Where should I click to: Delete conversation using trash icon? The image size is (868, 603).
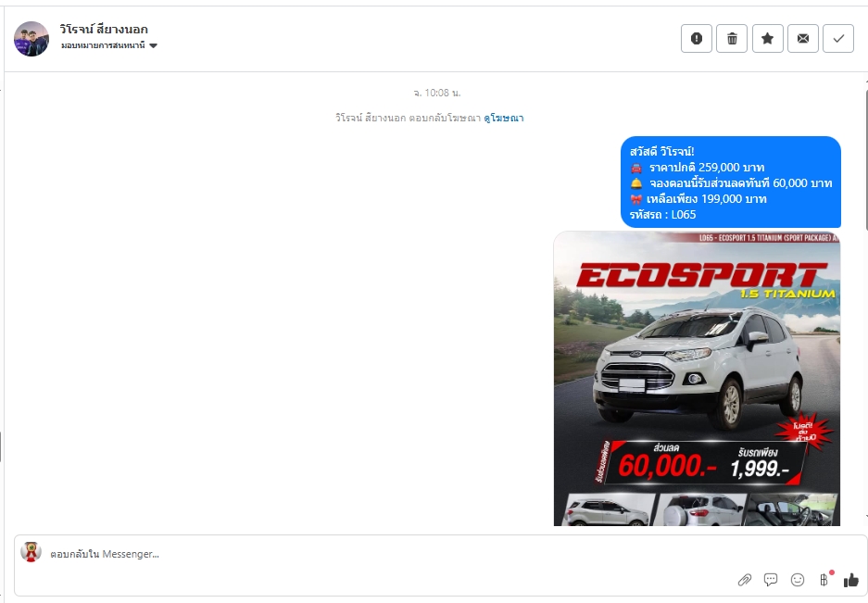tap(732, 38)
